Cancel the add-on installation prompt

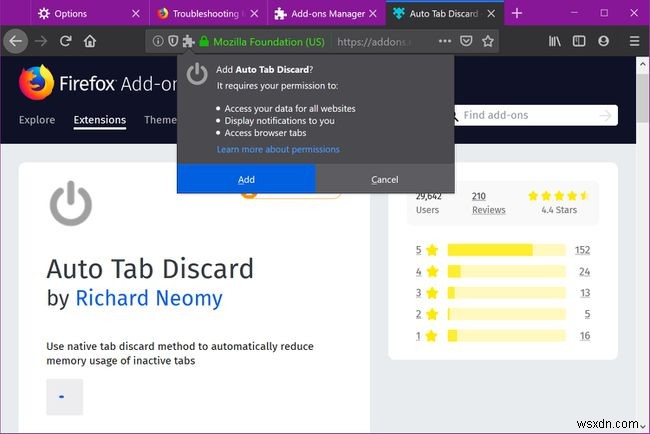point(385,179)
